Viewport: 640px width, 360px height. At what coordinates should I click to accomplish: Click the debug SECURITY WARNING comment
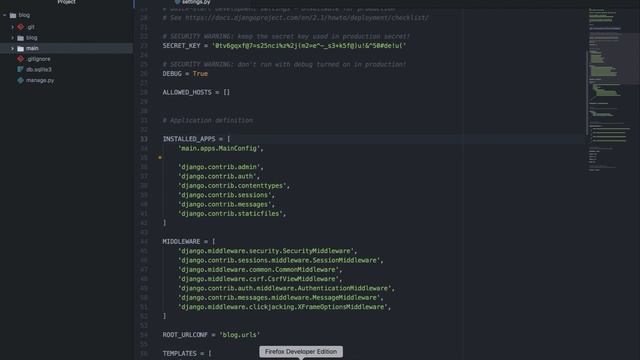[x=284, y=64]
